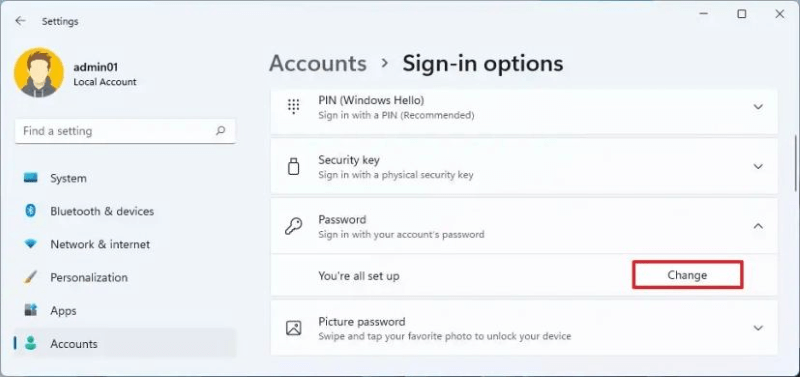Go to Accounts breadcrumb link
Image resolution: width=800 pixels, height=377 pixels.
tap(318, 63)
